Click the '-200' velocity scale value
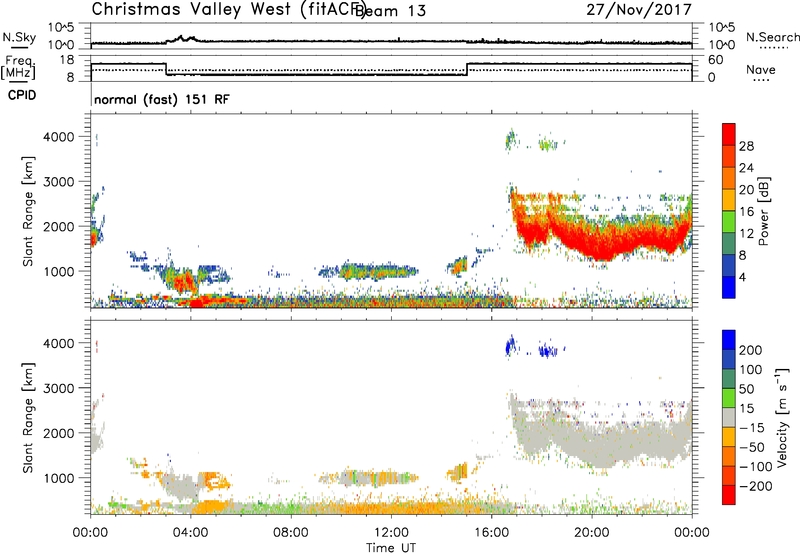This screenshot has height=554, width=800. [755, 486]
